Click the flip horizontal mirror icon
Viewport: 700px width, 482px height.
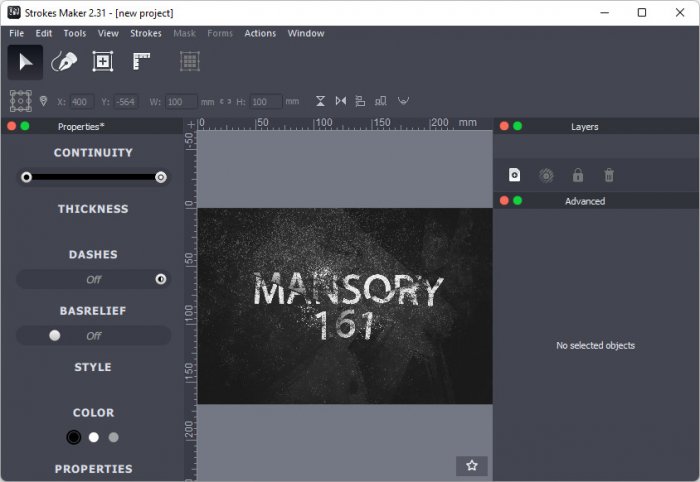[341, 101]
